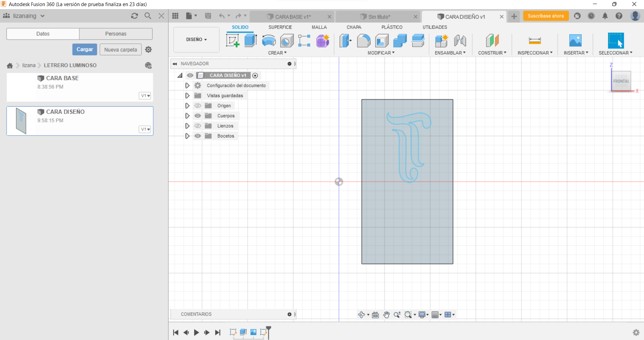Screen dimensions: 644x340
Task: Open the DISEÑO workspace dropdown
Action: pyautogui.click(x=196, y=40)
